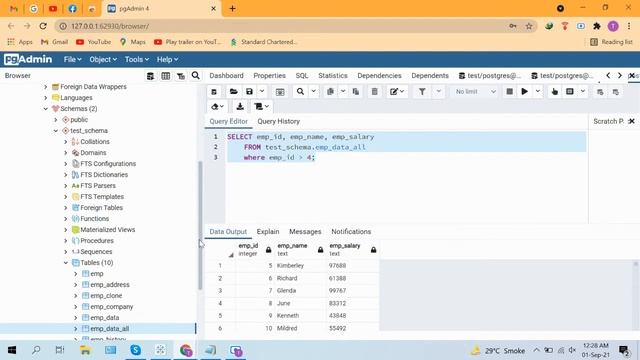
Task: Click the View Data grid icon in Browser header
Action: pyautogui.click(x=166, y=76)
